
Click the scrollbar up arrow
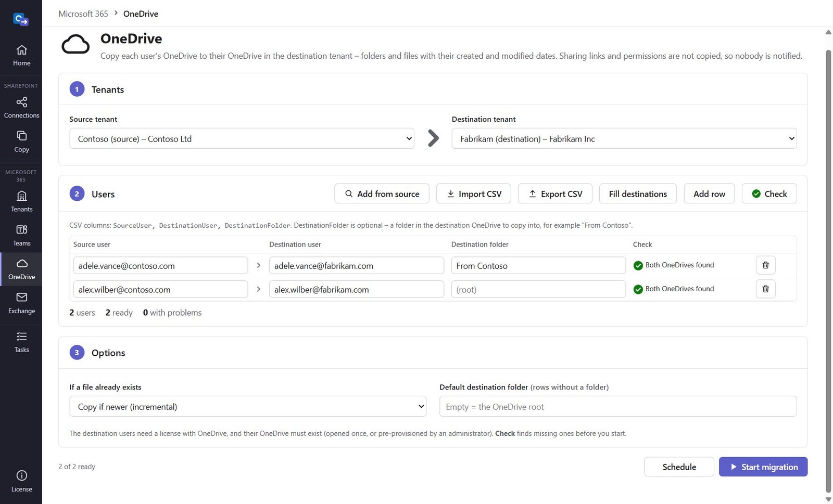[x=828, y=32]
